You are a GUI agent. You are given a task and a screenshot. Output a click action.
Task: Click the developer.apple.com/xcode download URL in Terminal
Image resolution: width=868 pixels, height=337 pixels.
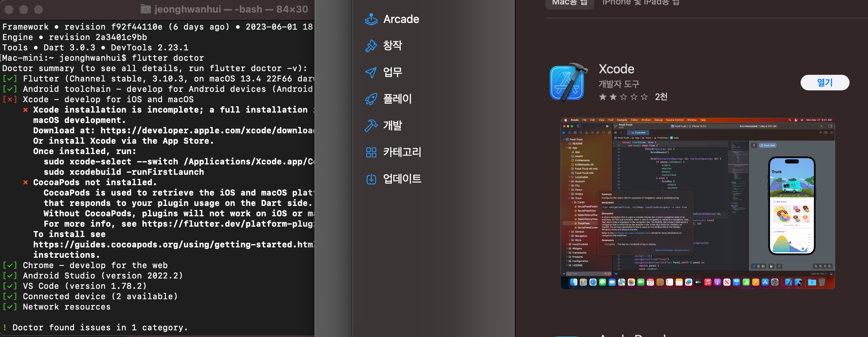[207, 131]
